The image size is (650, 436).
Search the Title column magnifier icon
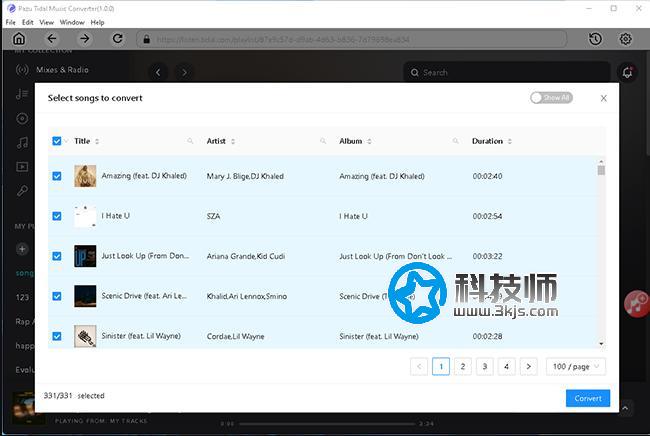pos(190,141)
